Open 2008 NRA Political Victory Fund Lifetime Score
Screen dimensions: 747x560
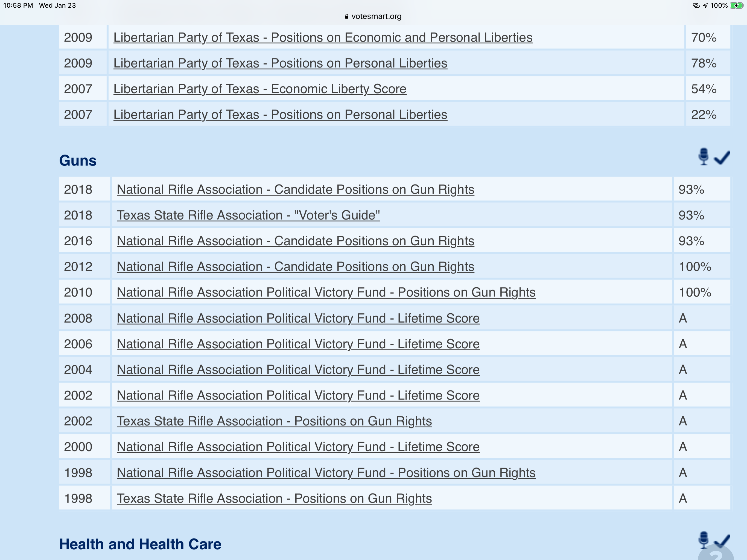tap(298, 318)
